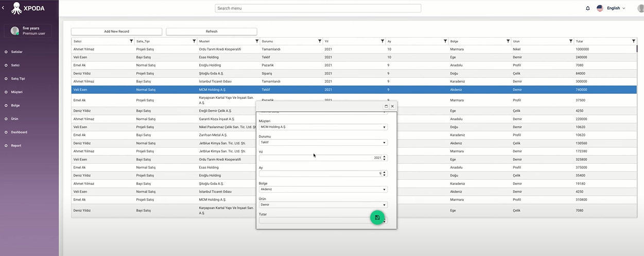
Task: Click the Bolge column filter icon
Action: click(x=508, y=41)
